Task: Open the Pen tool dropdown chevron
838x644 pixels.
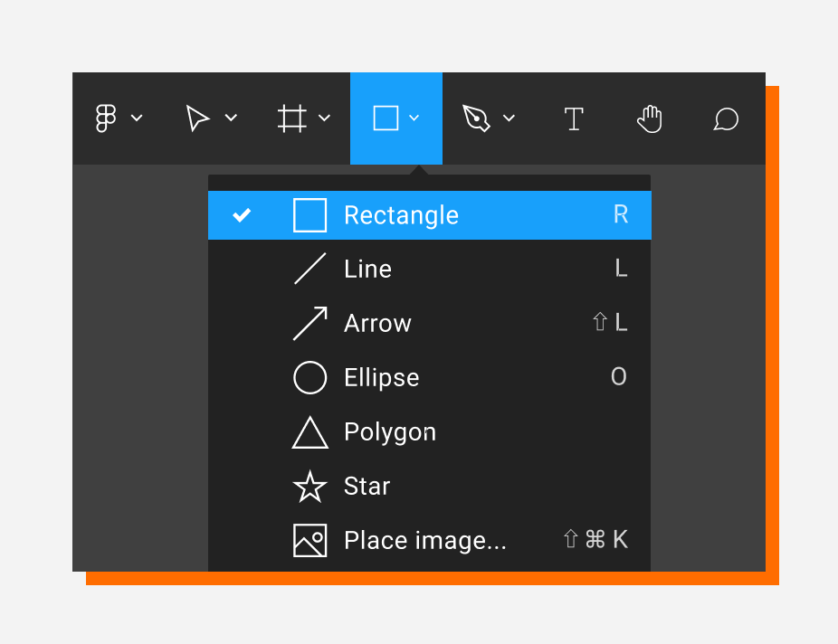Action: (509, 118)
